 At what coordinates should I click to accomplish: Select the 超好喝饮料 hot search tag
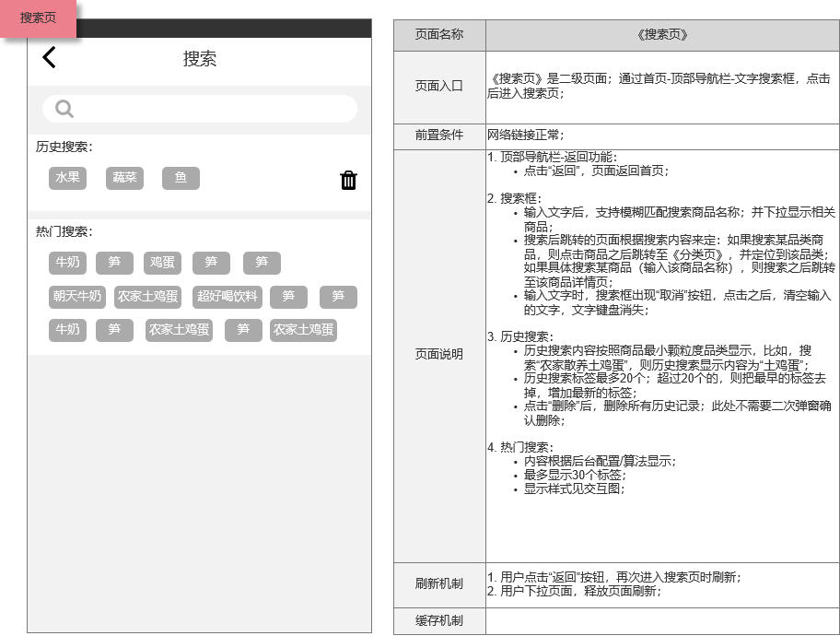pos(226,297)
